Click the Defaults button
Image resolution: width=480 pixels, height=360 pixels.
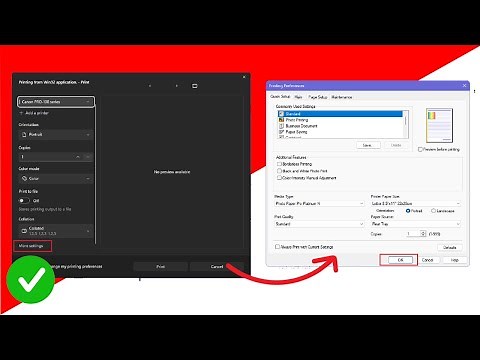click(x=450, y=248)
